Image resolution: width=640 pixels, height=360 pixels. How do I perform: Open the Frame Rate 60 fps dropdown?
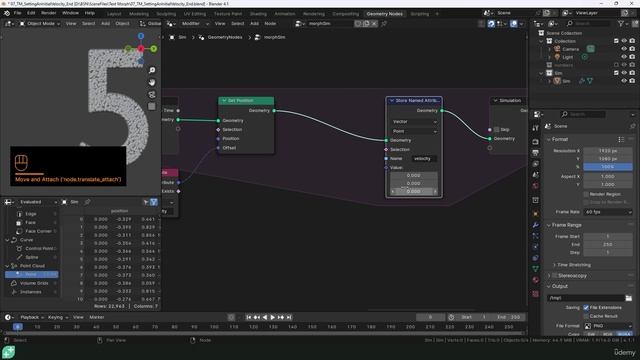[x=608, y=212]
